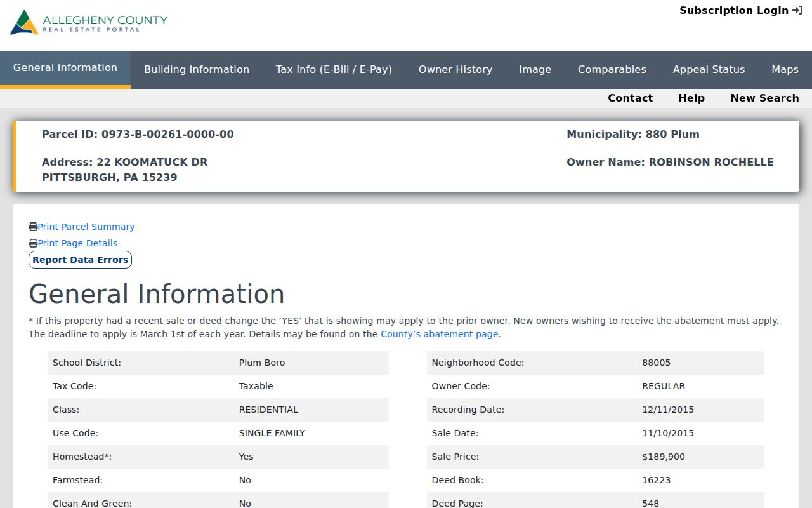Image resolution: width=812 pixels, height=508 pixels.
Task: Check the Appeal Status tab
Action: click(709, 70)
